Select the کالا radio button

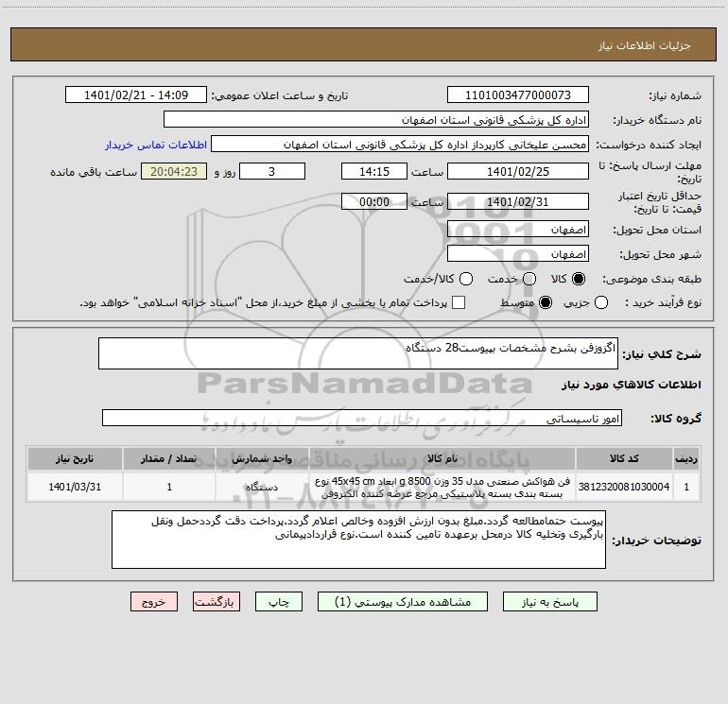(579, 279)
